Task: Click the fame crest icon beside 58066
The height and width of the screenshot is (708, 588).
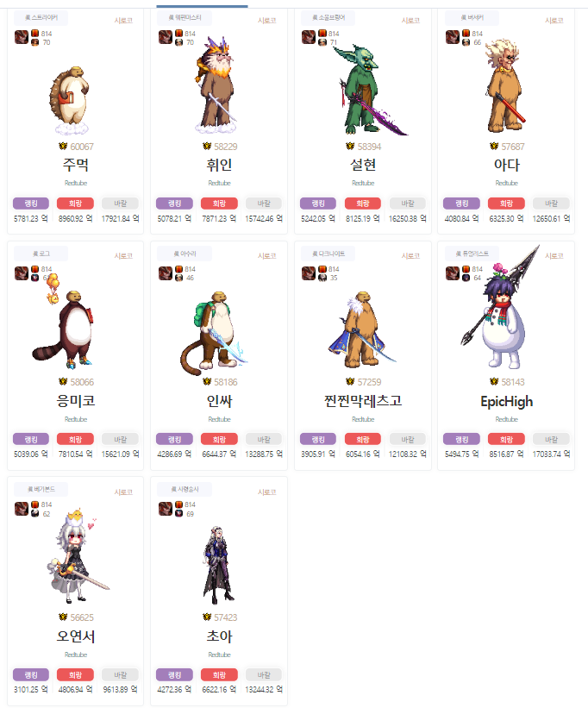Action: (63, 382)
